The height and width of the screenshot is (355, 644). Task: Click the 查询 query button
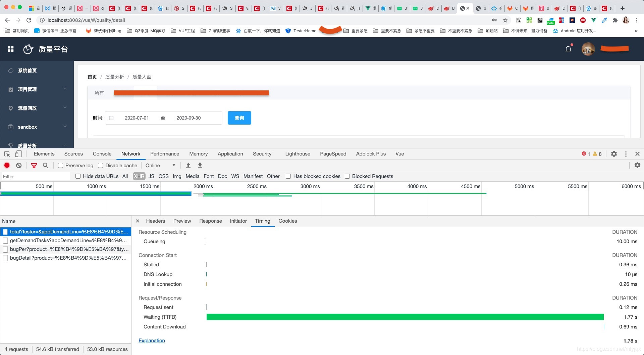[239, 118]
